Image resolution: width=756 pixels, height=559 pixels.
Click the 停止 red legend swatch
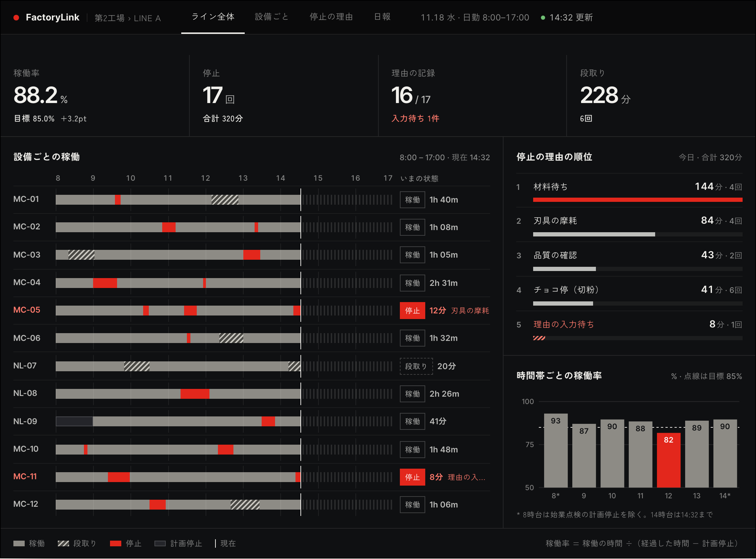point(116,543)
